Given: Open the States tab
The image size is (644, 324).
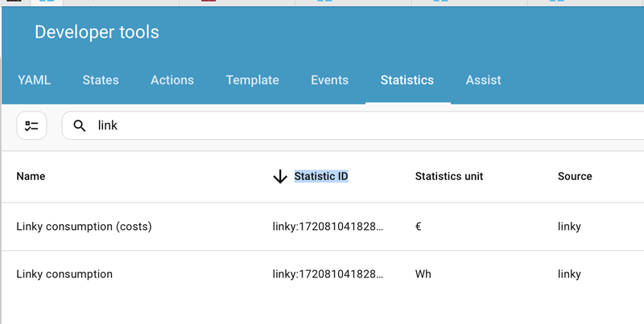Looking at the screenshot, I should click(x=101, y=80).
